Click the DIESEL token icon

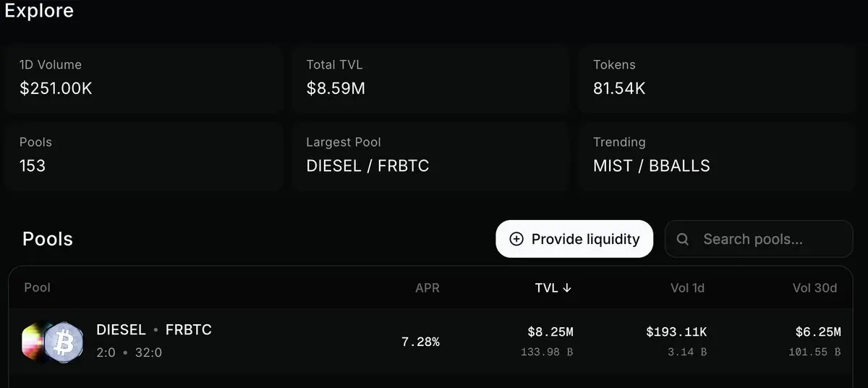point(33,342)
